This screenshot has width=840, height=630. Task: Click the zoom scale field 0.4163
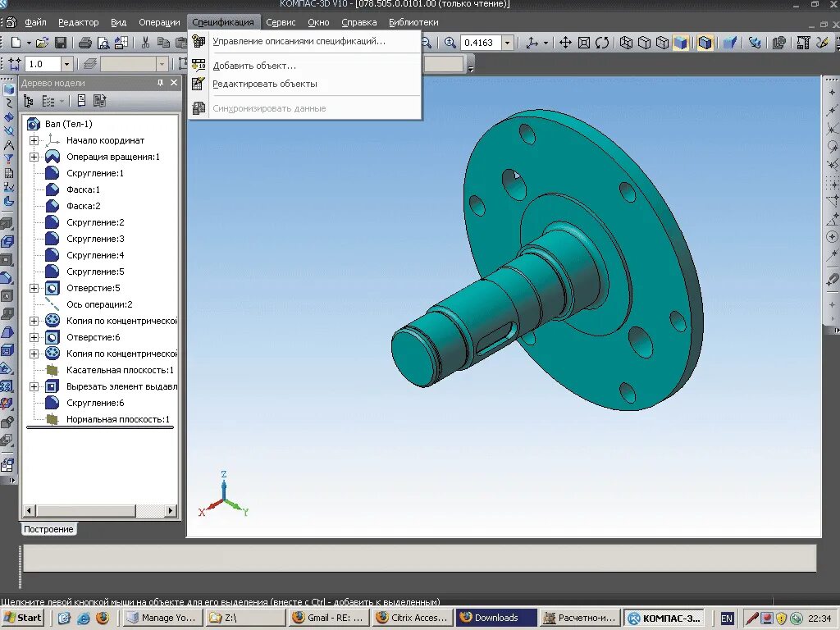point(481,43)
